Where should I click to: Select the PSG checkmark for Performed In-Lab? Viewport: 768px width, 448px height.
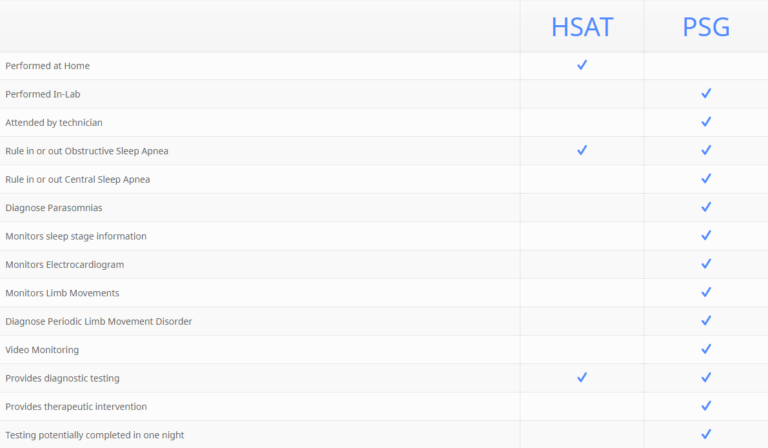point(706,93)
